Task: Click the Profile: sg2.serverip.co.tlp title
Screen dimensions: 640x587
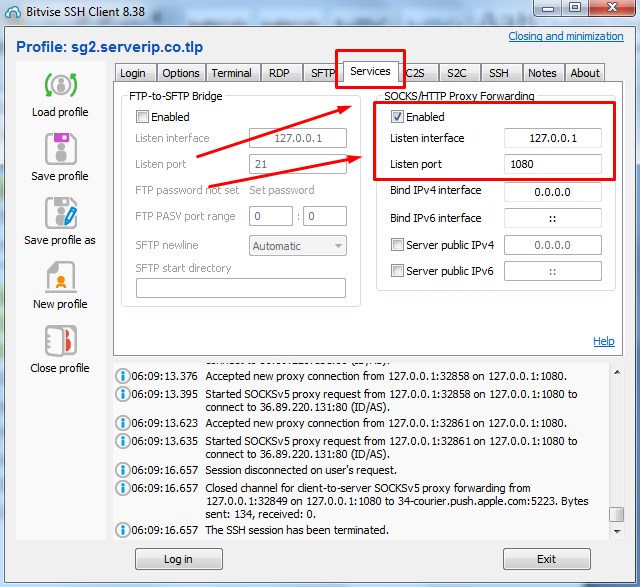Action: (109, 47)
